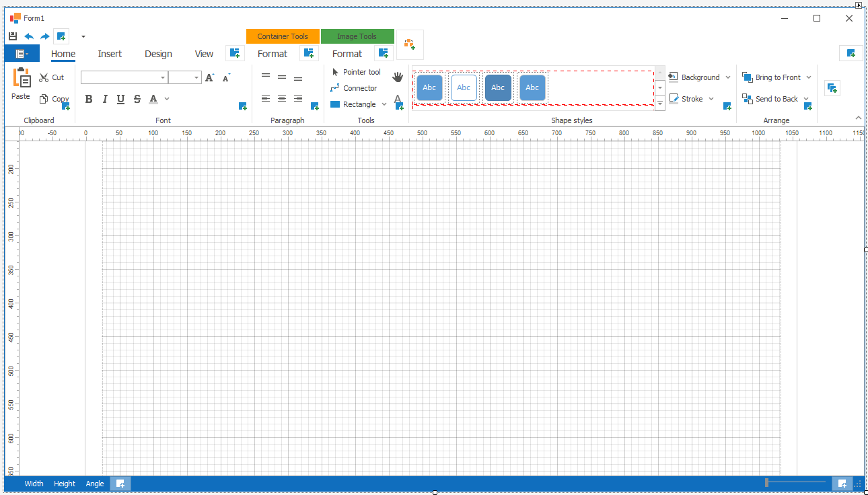This screenshot has height=495, width=868.
Task: Click the Undo arrow icon
Action: (29, 36)
